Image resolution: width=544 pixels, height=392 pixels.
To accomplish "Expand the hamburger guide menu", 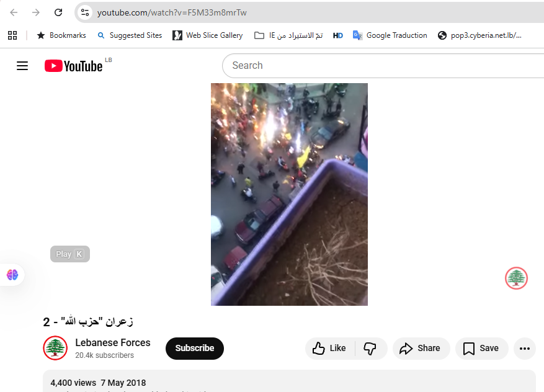I will pos(22,66).
